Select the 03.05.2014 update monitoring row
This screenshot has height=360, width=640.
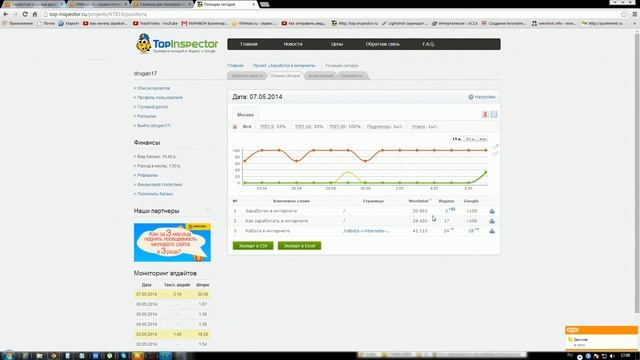(172, 334)
